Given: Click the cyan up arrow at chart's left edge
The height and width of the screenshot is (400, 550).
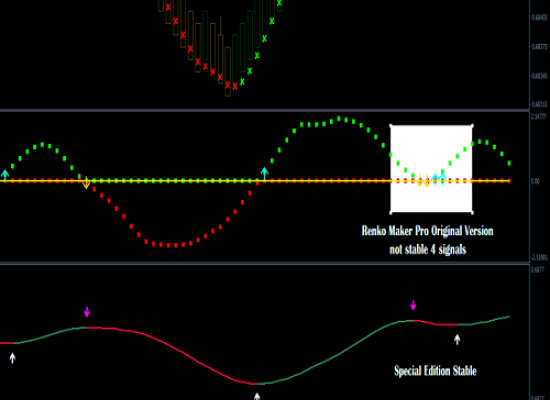Looking at the screenshot, I should tap(5, 174).
